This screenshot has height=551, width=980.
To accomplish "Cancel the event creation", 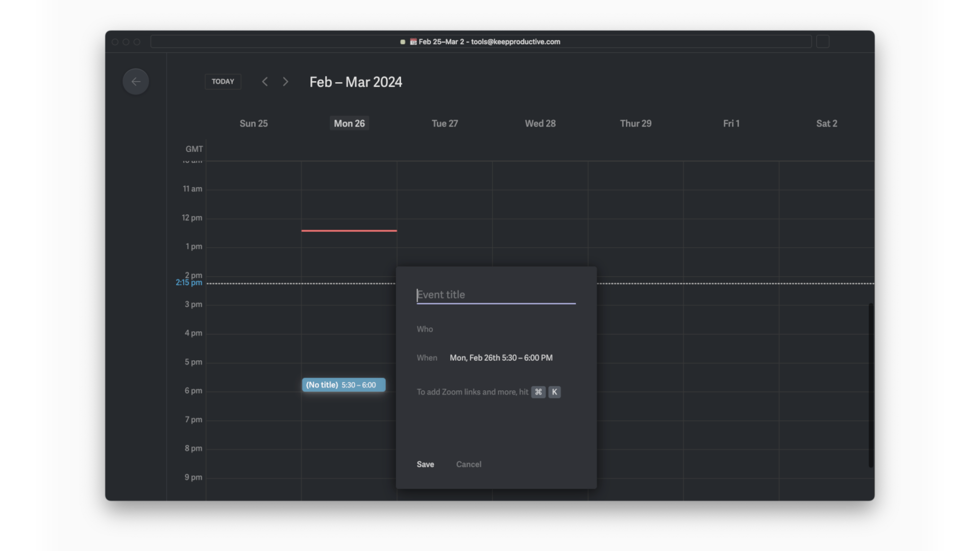I will tap(469, 464).
